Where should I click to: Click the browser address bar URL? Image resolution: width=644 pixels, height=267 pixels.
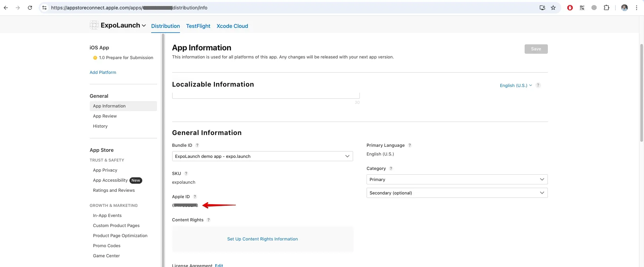click(x=129, y=8)
